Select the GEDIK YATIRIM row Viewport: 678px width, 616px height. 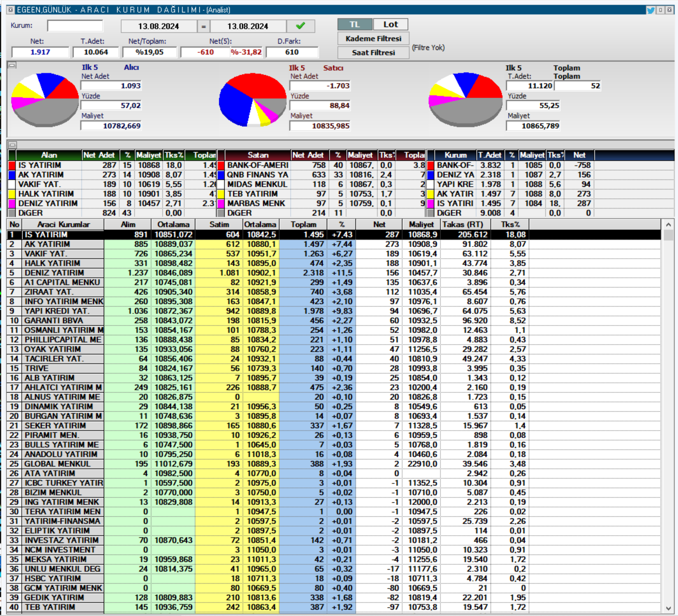[334, 598]
